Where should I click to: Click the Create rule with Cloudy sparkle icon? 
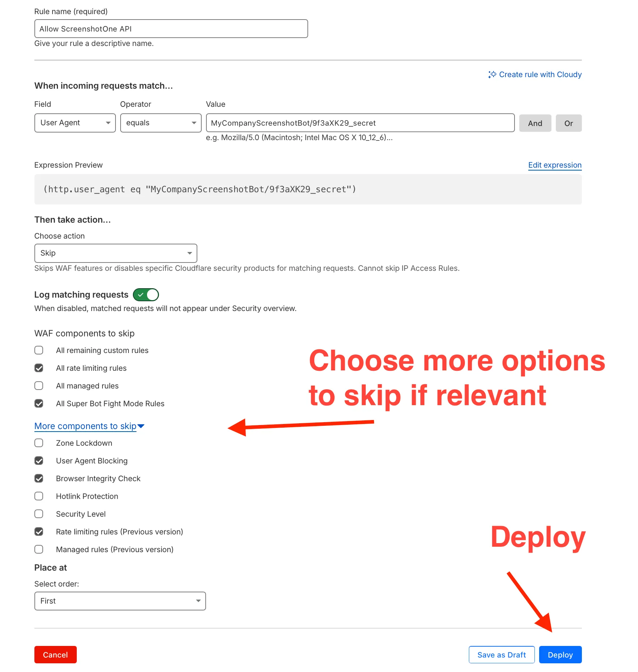click(x=492, y=75)
